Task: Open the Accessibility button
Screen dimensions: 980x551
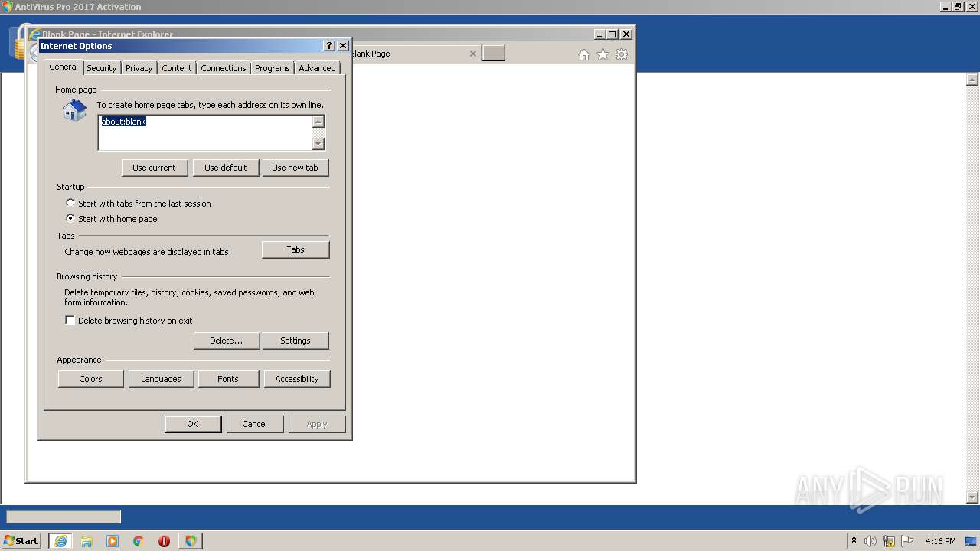Action: coord(297,379)
